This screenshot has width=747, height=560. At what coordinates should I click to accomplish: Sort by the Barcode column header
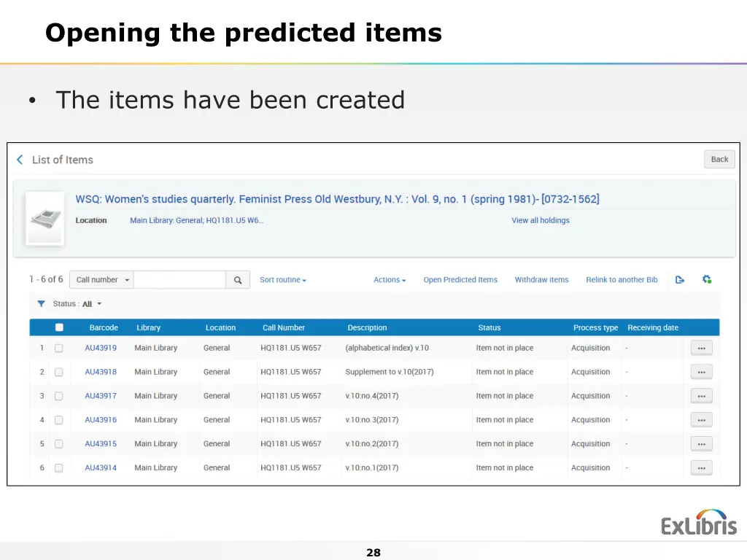coord(104,327)
